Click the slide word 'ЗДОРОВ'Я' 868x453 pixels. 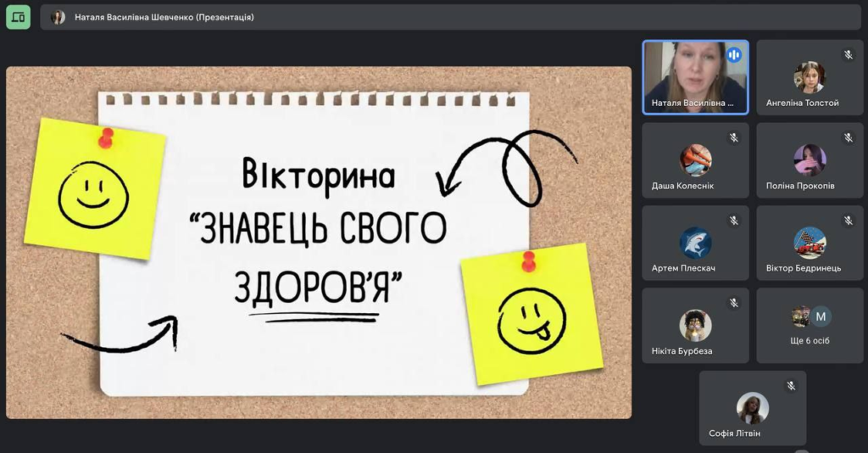(x=318, y=287)
